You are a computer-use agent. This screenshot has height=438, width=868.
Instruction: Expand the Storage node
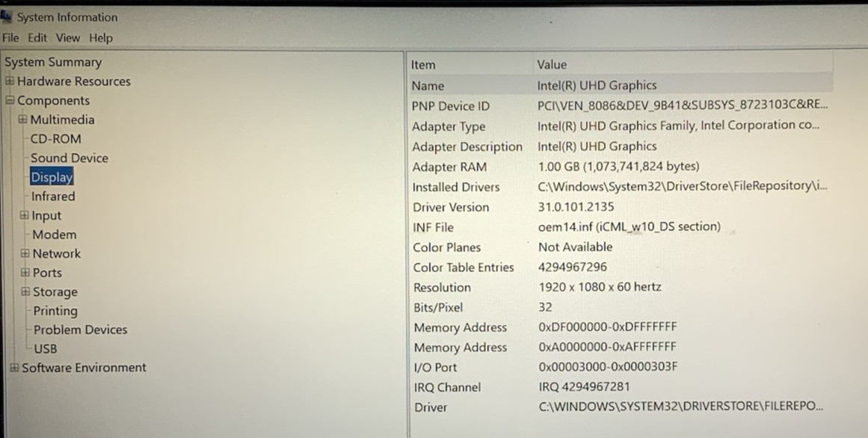click(x=25, y=292)
